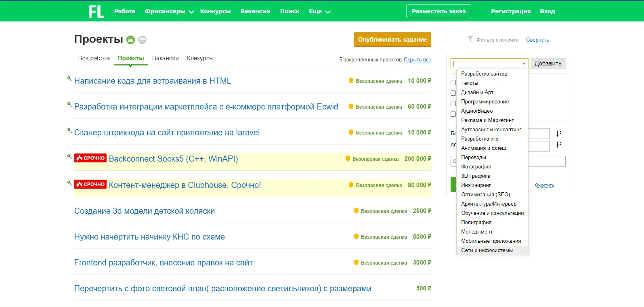This screenshot has height=307, width=644.
Task: Click the Скрыть все link
Action: pos(417,60)
